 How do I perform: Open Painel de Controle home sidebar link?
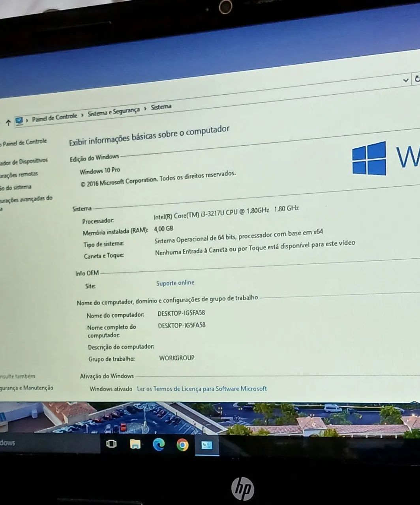tap(24, 142)
